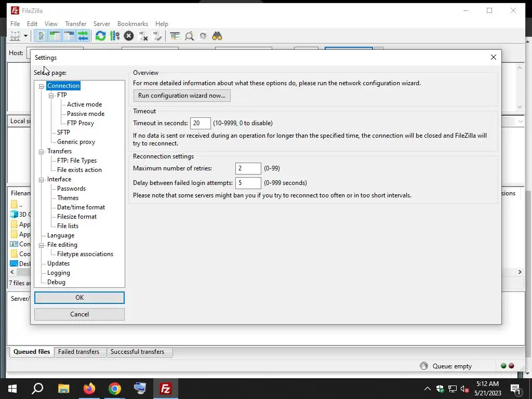The image size is (532, 399).
Task: Open Windows Start menu
Action: click(x=12, y=389)
